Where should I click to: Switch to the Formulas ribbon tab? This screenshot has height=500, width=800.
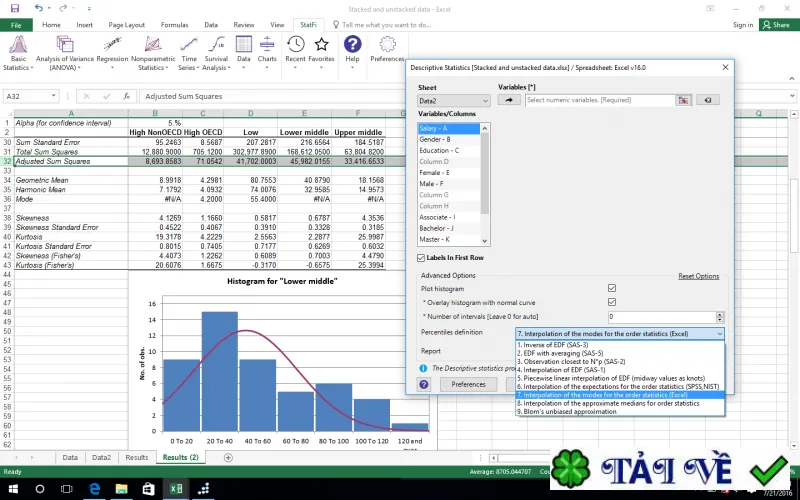174,24
